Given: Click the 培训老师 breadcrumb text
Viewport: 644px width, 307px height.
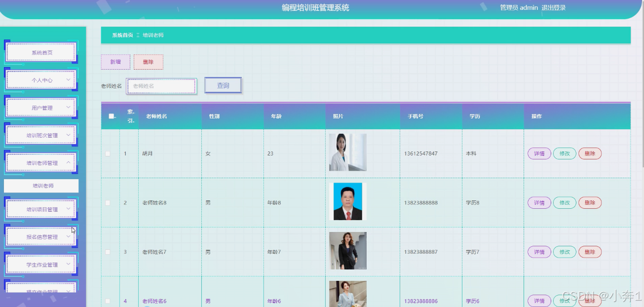Looking at the screenshot, I should [153, 35].
